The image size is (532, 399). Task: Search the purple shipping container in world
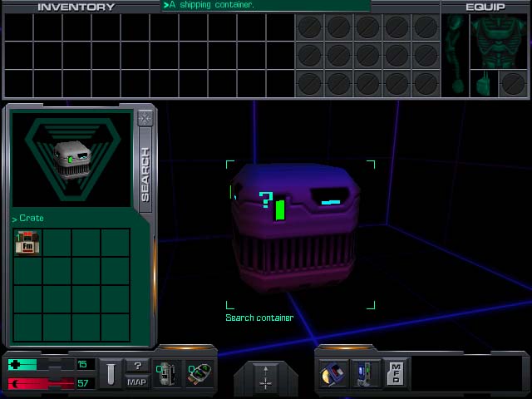297,229
